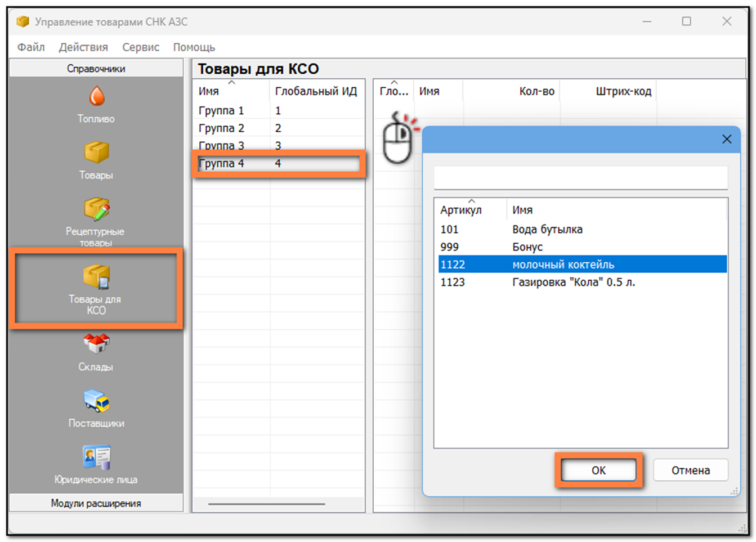756x542 pixels.
Task: Select the Группа 2 row
Action: (x=279, y=128)
